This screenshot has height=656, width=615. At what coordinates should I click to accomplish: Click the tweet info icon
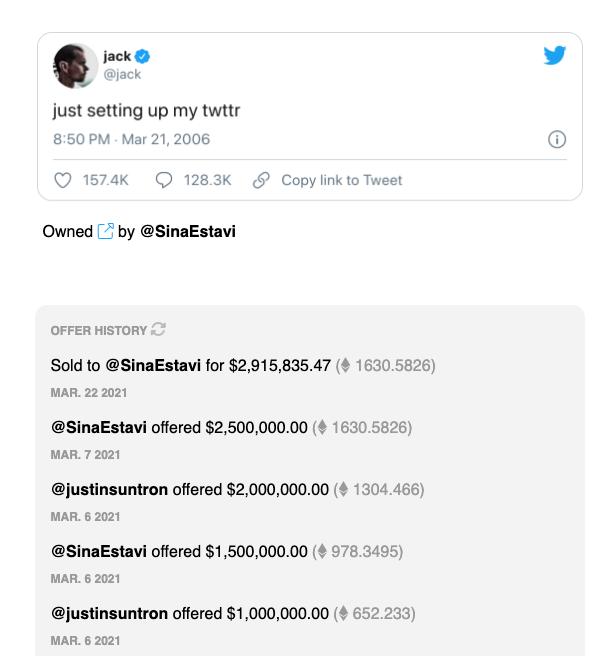tap(558, 139)
